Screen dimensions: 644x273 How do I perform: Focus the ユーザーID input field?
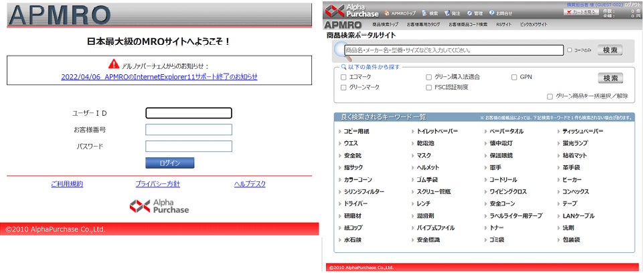[x=189, y=113]
